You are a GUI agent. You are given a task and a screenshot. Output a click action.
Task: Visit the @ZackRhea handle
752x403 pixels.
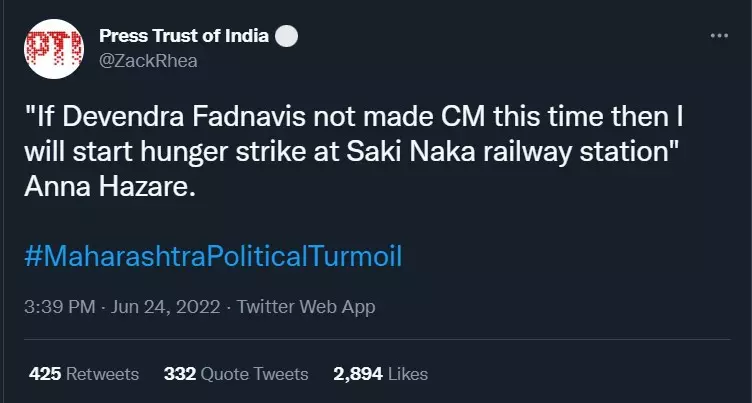148,61
